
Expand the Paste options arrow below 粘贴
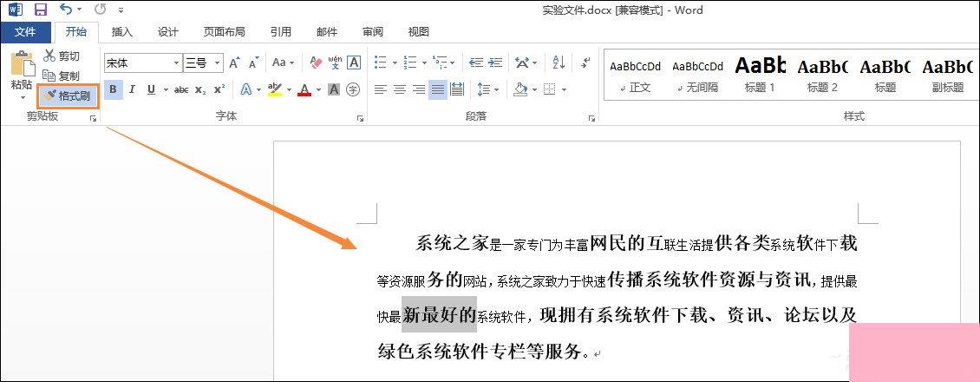23,98
